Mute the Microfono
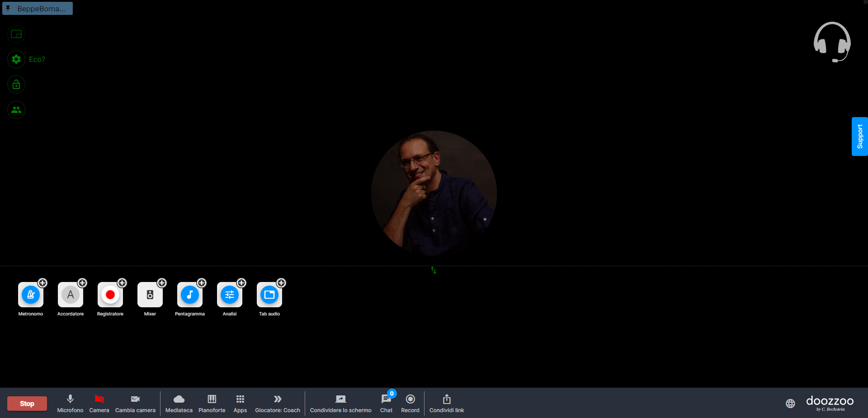Image resolution: width=868 pixels, height=418 pixels. pyautogui.click(x=70, y=403)
